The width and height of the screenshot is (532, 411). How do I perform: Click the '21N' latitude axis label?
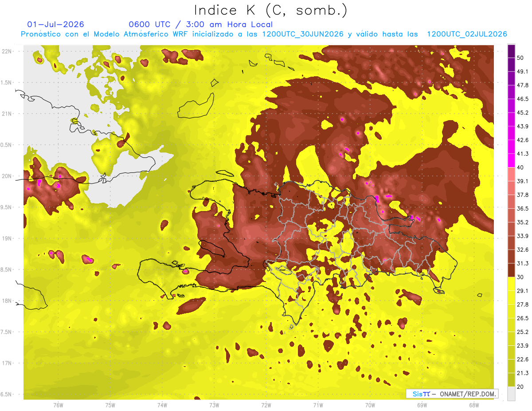click(x=7, y=114)
